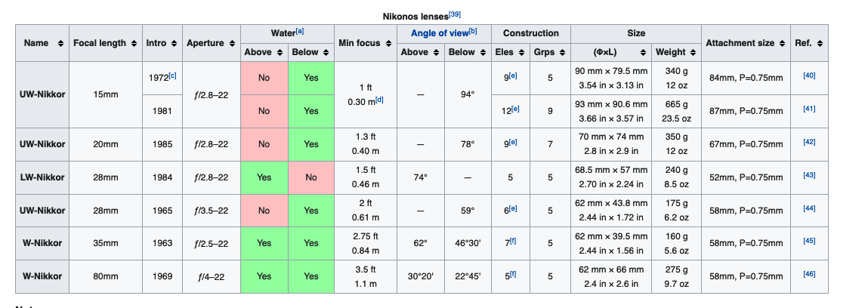Screen dimensions: 868x308
Task: Open reference [45]
Action: (809, 241)
